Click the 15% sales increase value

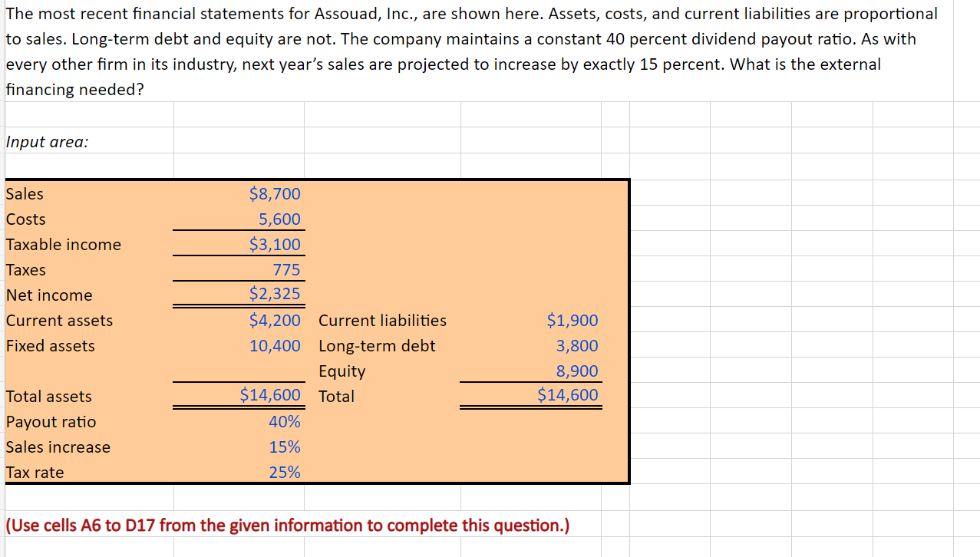pyautogui.click(x=285, y=447)
